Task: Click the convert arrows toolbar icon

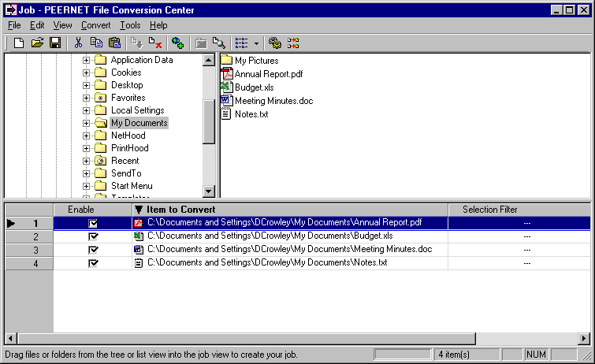Action: tap(293, 43)
